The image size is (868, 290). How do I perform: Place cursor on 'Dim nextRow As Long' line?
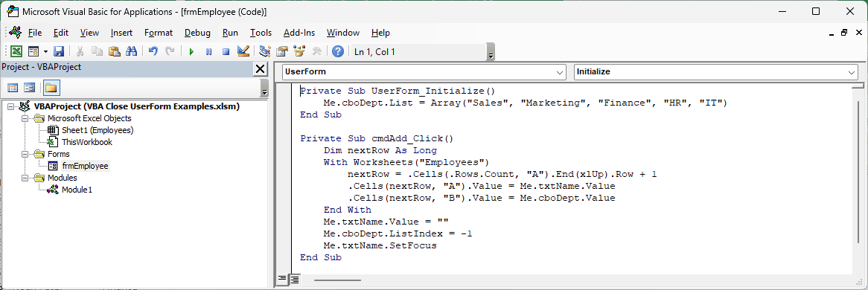(380, 150)
